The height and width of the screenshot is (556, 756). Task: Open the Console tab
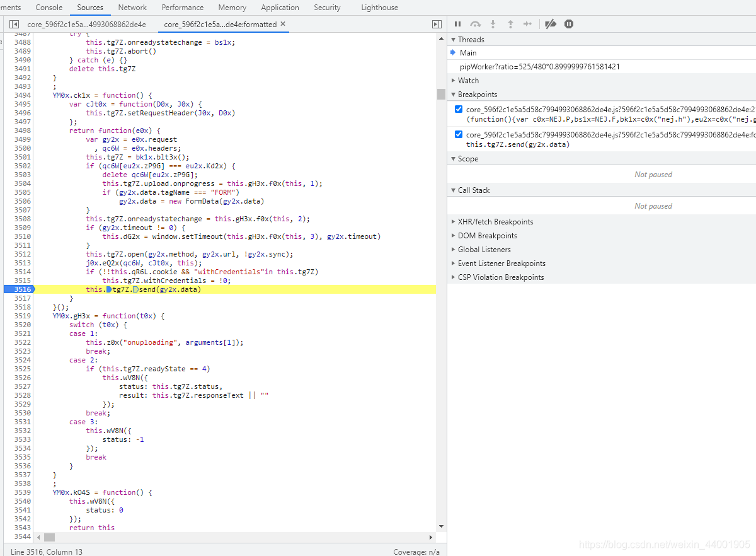point(49,8)
